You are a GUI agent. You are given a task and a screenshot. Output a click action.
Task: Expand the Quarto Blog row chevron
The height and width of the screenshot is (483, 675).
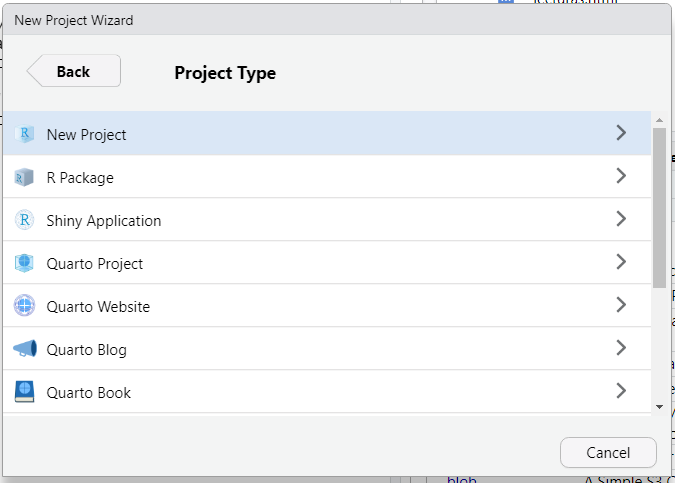point(621,348)
